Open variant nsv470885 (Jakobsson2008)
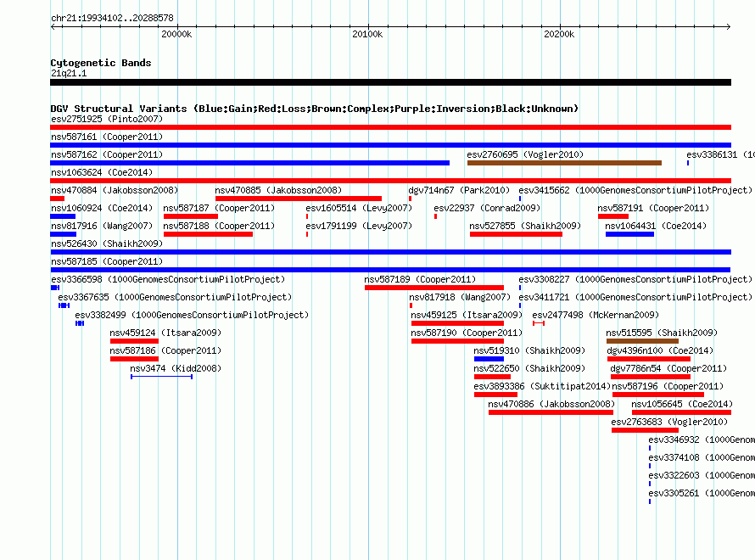 click(278, 190)
